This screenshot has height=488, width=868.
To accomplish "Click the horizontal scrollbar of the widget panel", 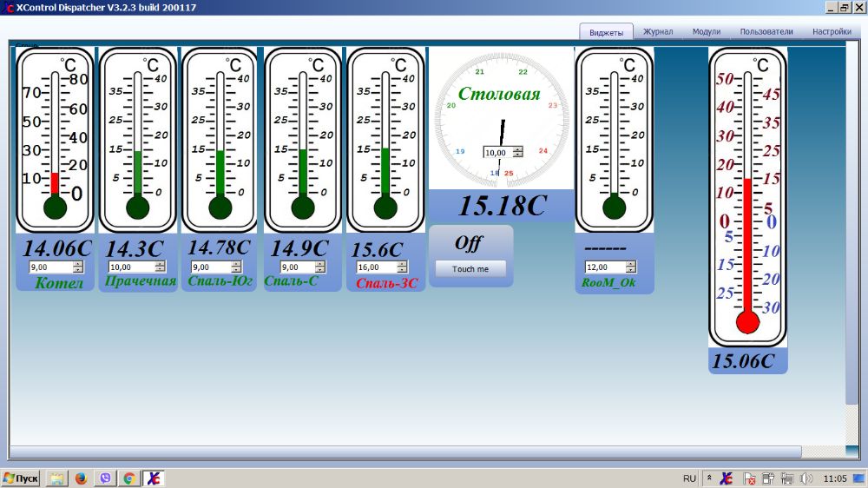I will tap(405, 452).
